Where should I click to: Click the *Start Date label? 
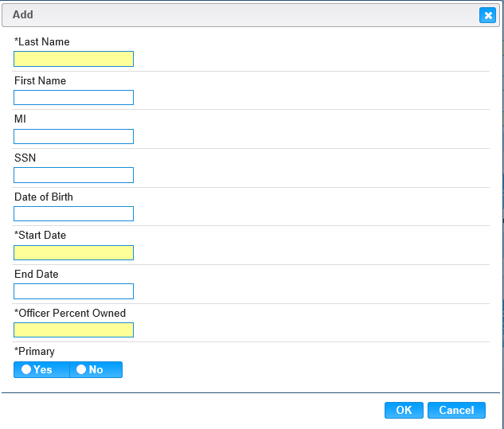40,235
